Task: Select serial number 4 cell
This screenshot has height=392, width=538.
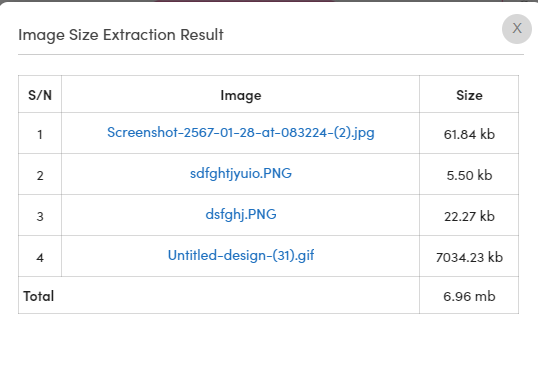Action: coord(40,257)
